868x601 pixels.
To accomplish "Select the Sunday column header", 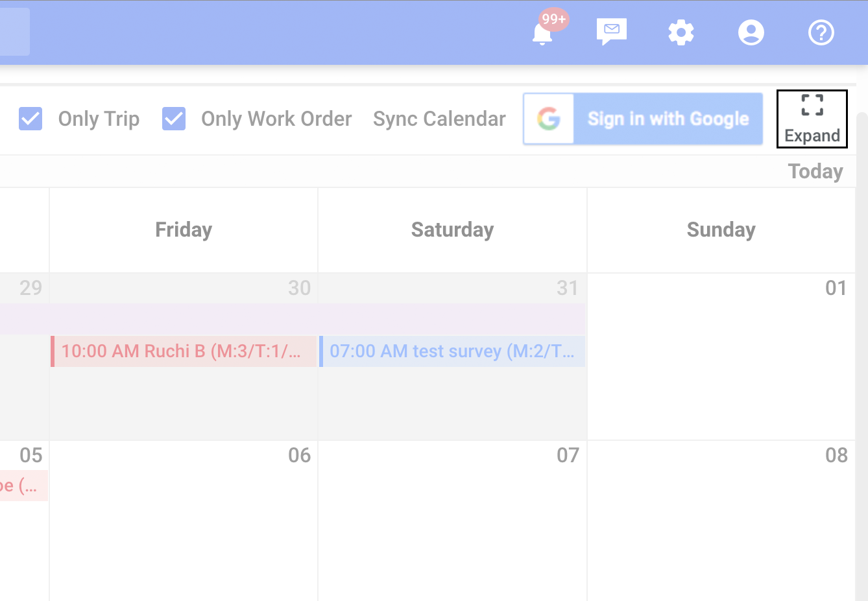I will [721, 230].
